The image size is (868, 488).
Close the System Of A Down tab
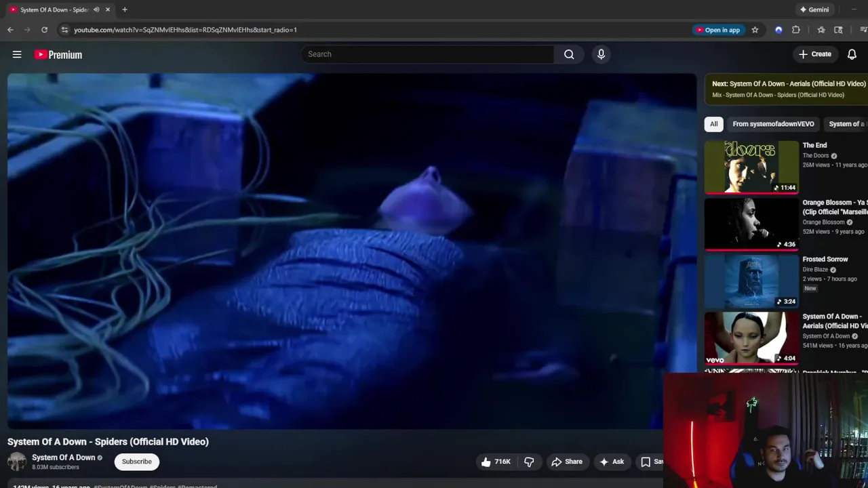[107, 9]
